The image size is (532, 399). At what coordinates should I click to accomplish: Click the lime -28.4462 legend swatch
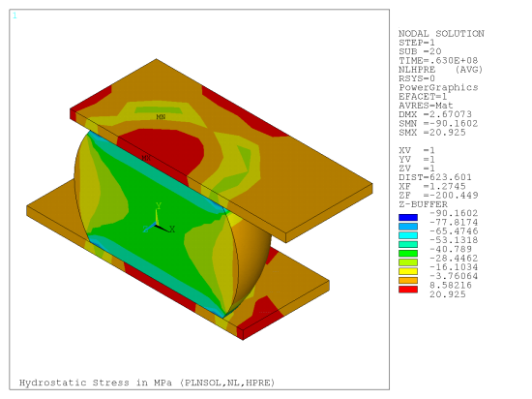(408, 262)
